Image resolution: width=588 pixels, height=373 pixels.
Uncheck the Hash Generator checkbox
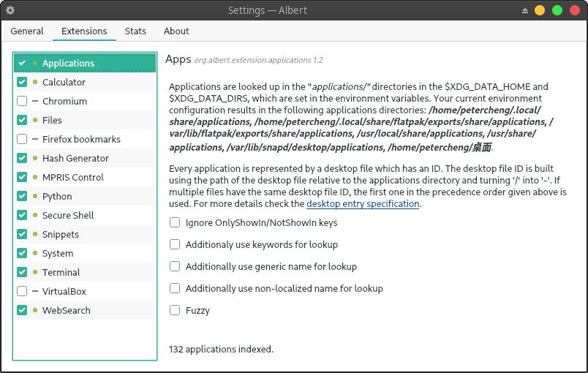pyautogui.click(x=22, y=158)
